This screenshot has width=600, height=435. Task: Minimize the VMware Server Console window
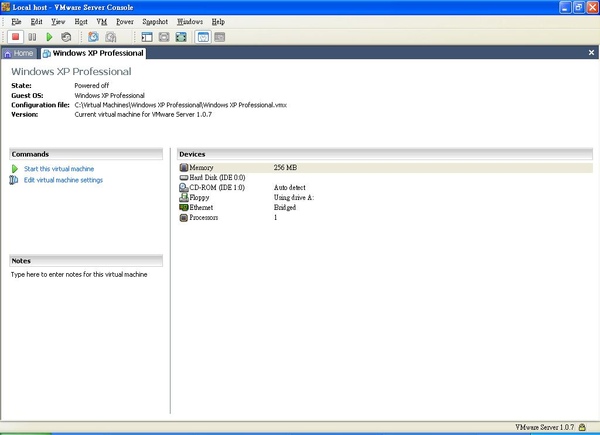coord(565,7)
